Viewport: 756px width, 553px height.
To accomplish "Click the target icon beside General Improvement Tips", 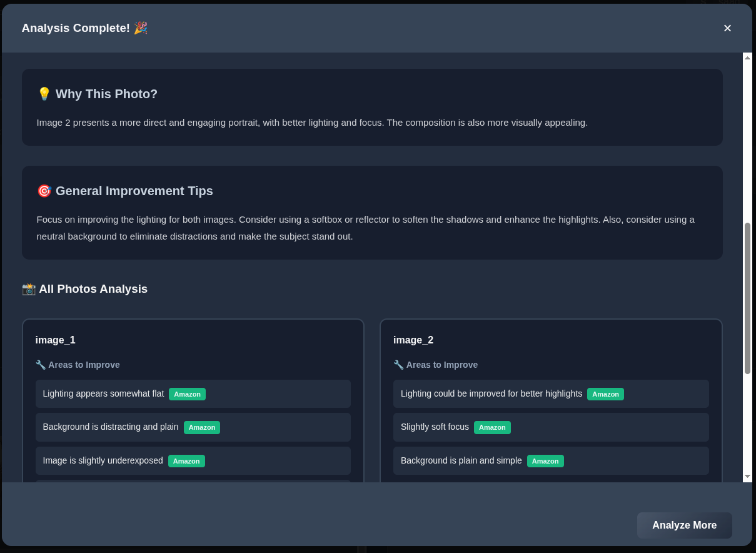I will (44, 191).
